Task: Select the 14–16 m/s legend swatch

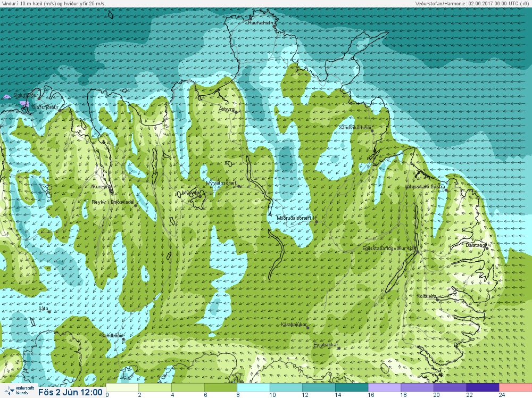Action: [x=352, y=387]
